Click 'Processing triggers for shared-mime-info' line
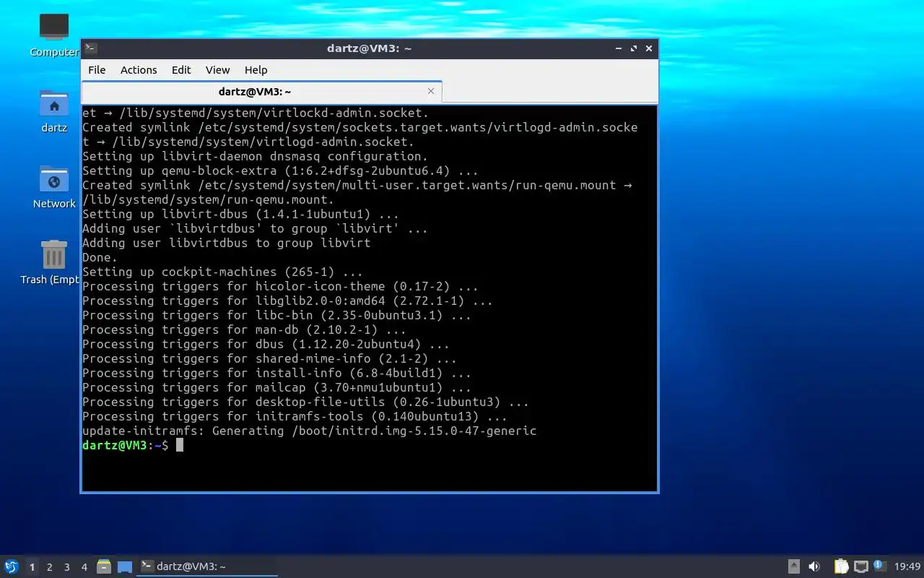Image resolution: width=924 pixels, height=578 pixels. tap(269, 358)
